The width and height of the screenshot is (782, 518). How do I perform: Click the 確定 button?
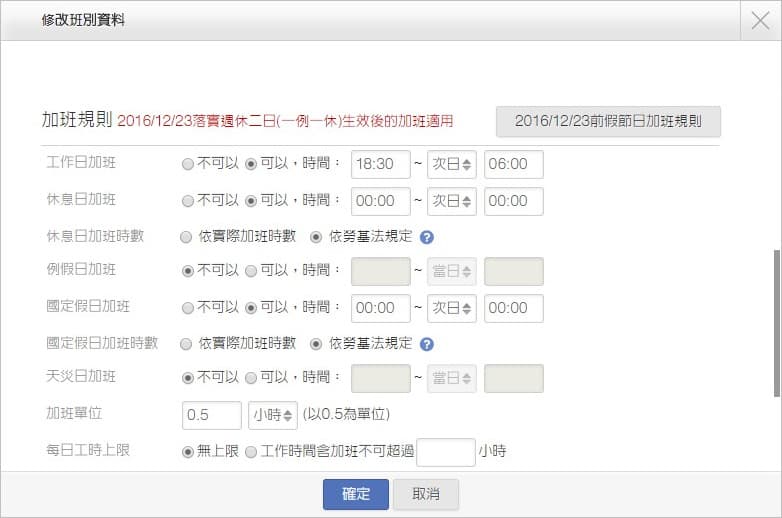click(356, 495)
